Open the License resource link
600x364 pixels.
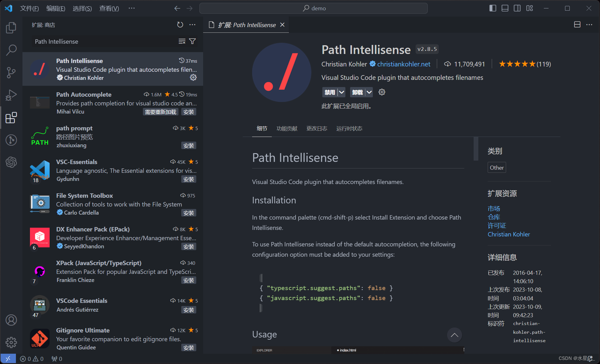tap(497, 226)
